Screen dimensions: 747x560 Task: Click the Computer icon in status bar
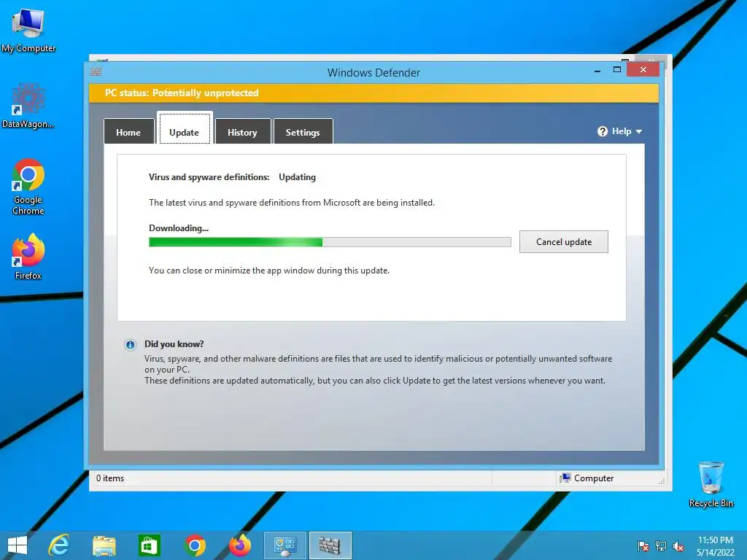pyautogui.click(x=565, y=478)
